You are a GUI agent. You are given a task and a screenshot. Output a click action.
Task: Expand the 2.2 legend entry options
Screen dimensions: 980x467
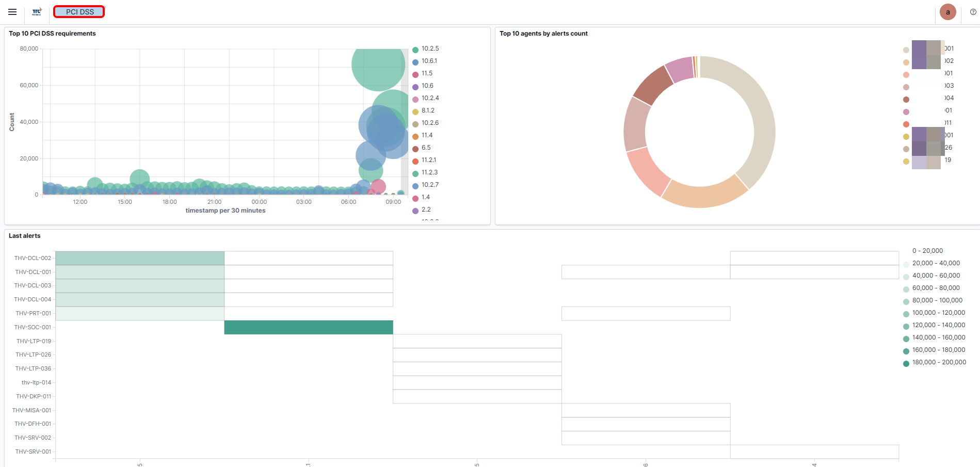click(x=426, y=210)
